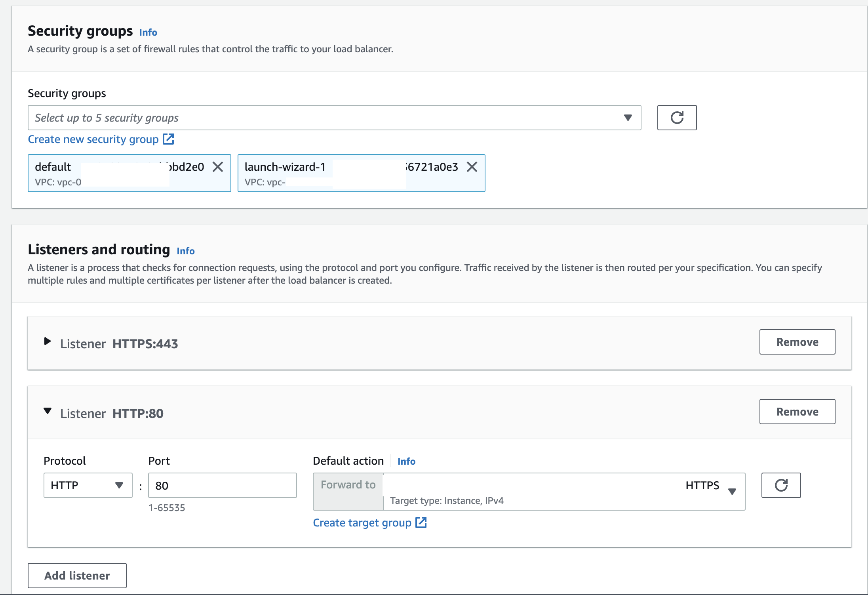Image resolution: width=868 pixels, height=595 pixels.
Task: Open Create target group link
Action: coord(362,523)
